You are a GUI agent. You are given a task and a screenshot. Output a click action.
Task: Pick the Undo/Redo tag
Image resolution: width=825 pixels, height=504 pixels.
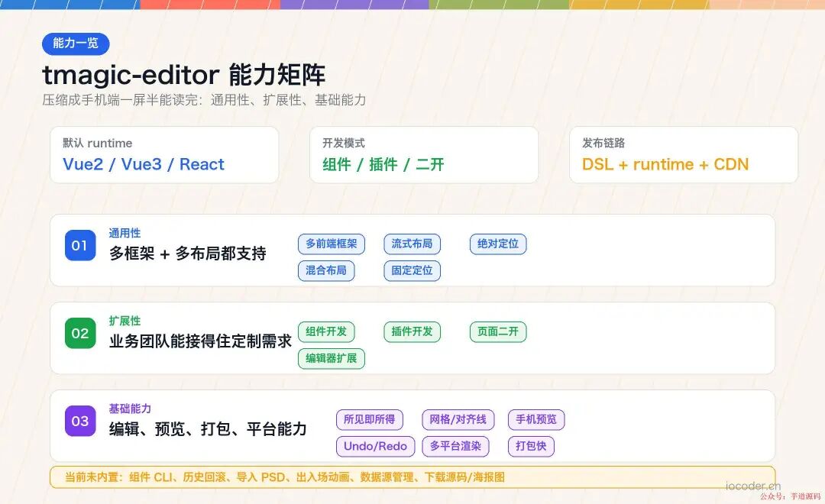(376, 446)
